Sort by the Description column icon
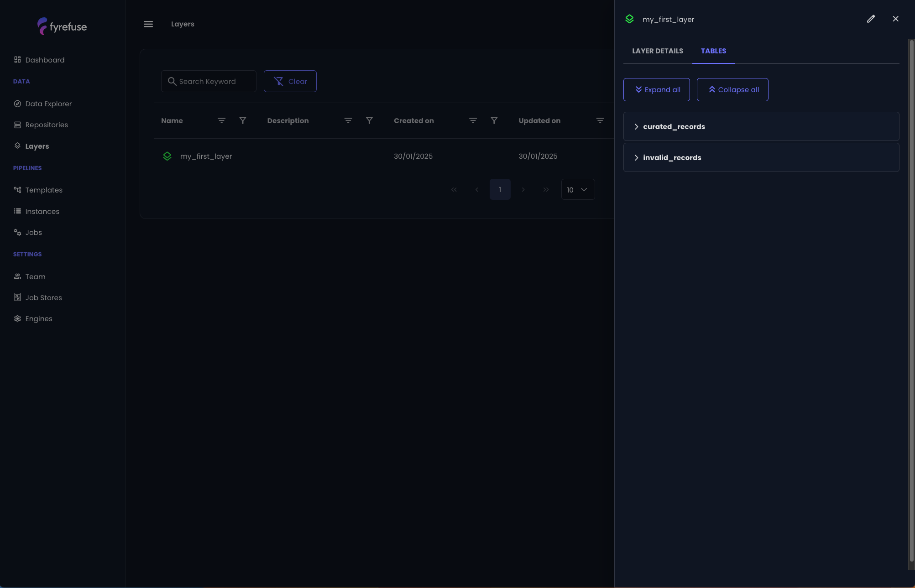This screenshot has width=915, height=588. coord(348,120)
